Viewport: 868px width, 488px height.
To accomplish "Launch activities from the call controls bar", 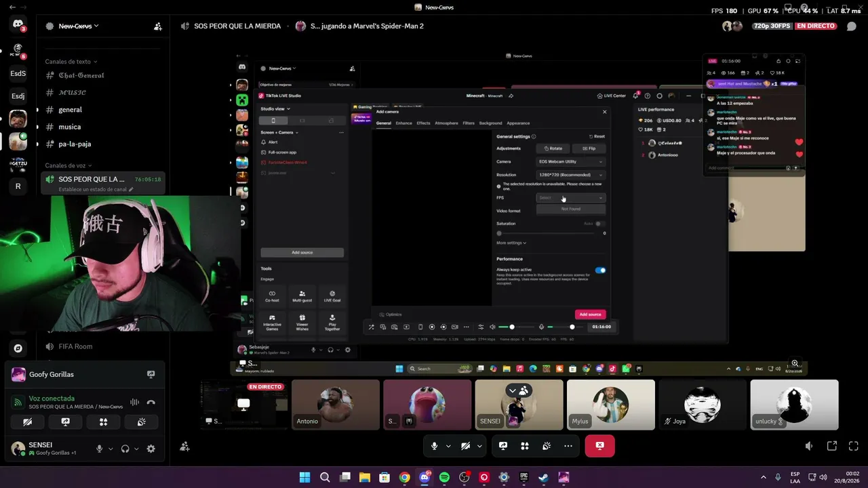I will [x=525, y=446].
